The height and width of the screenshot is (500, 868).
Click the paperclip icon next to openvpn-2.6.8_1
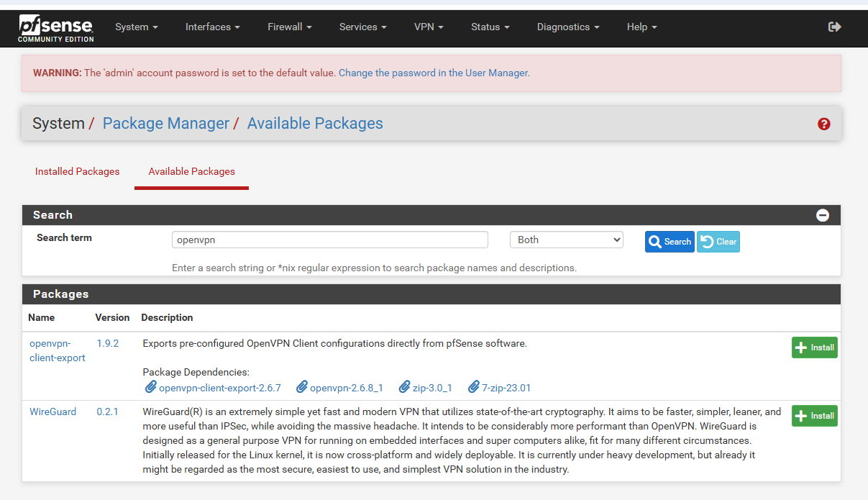tap(302, 387)
